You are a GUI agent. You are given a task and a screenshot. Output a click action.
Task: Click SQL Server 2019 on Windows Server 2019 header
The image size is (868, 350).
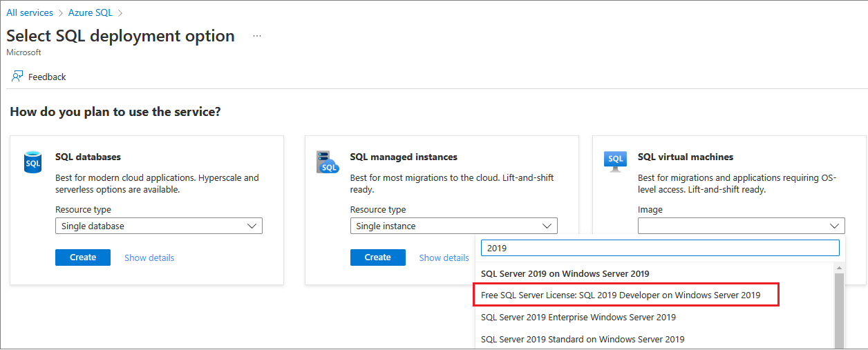tap(565, 273)
